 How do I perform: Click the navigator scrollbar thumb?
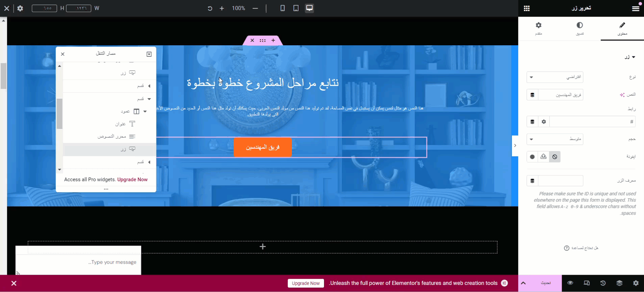click(x=59, y=114)
